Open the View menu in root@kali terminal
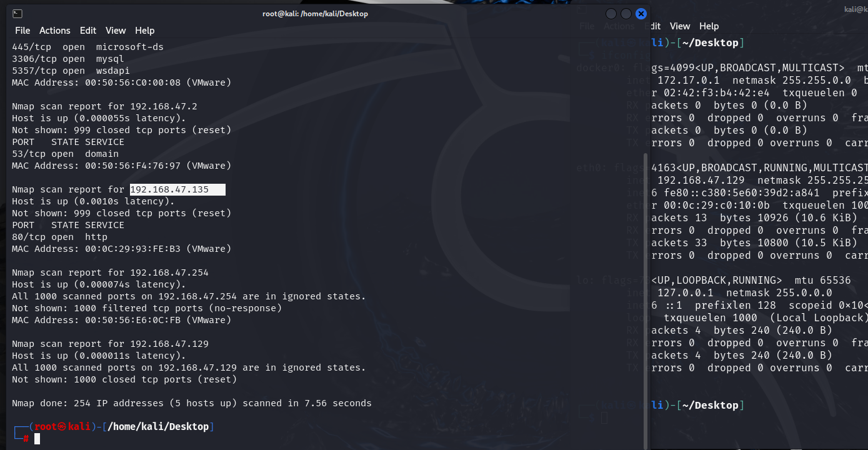 click(x=116, y=31)
